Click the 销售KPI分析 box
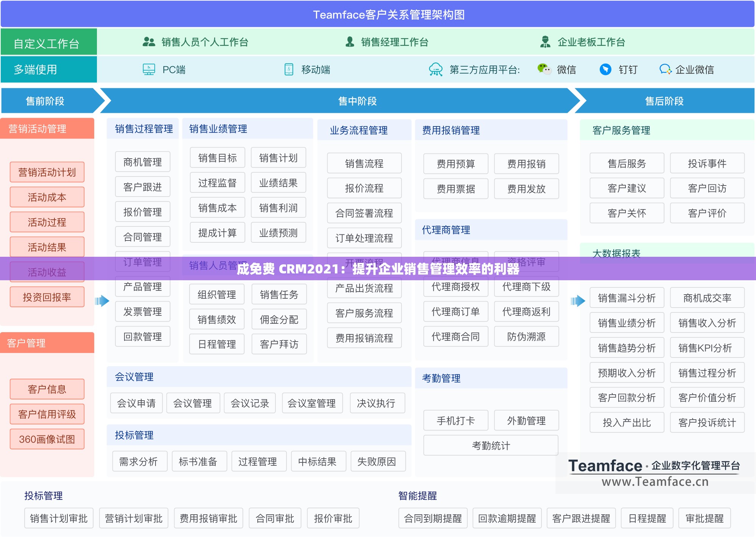The width and height of the screenshot is (756, 537). coord(708,348)
